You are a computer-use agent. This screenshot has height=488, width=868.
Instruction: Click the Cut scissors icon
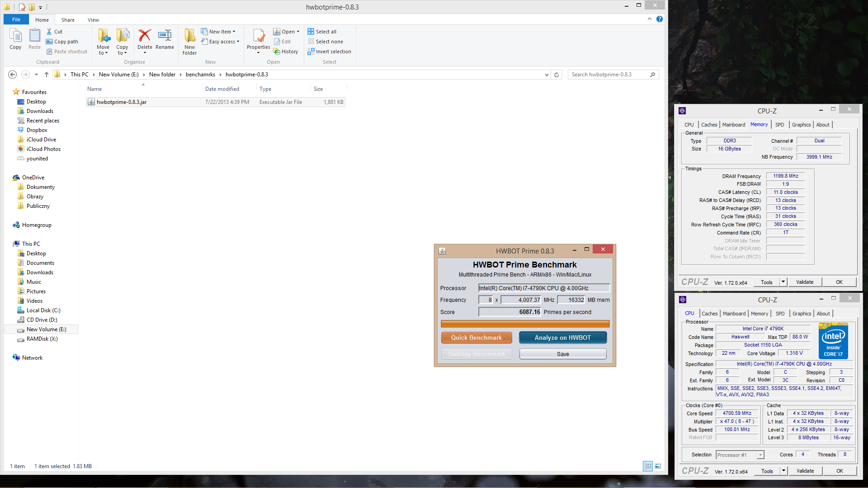pos(49,32)
